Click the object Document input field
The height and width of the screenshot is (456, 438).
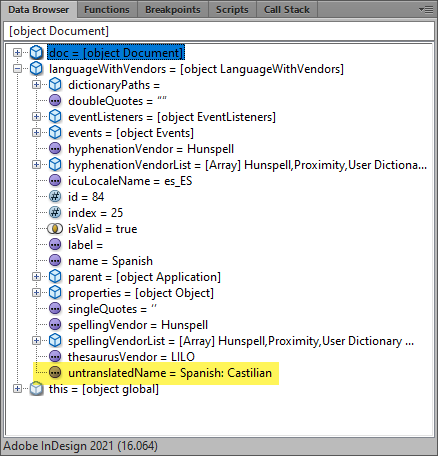point(219,31)
